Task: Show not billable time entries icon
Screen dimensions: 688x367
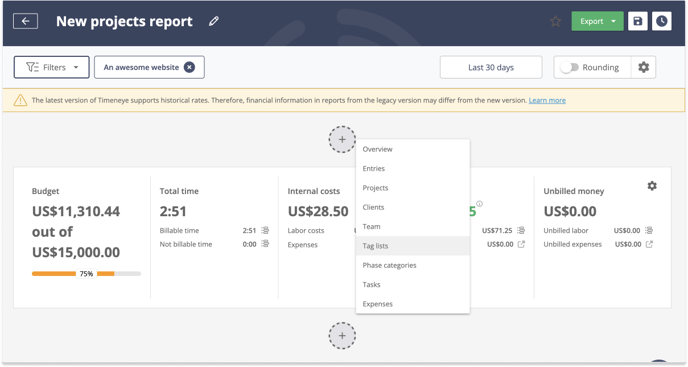Action: click(265, 244)
